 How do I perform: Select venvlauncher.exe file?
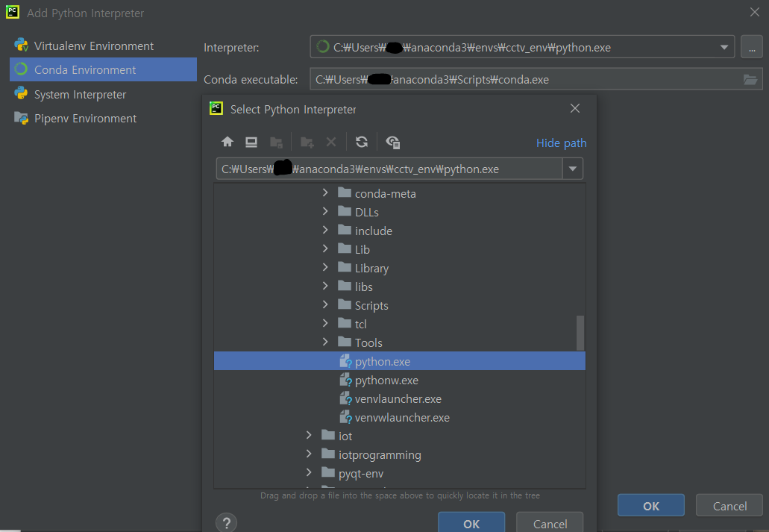pos(400,398)
